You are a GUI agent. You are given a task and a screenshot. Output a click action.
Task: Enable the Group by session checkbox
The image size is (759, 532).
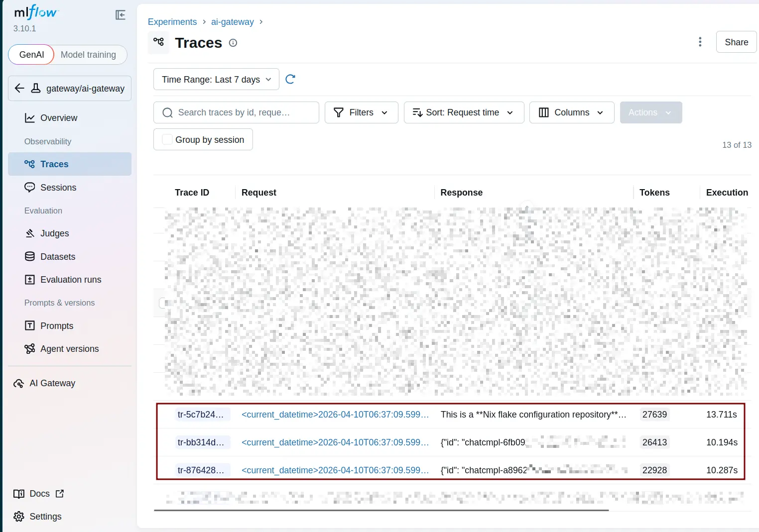167,139
